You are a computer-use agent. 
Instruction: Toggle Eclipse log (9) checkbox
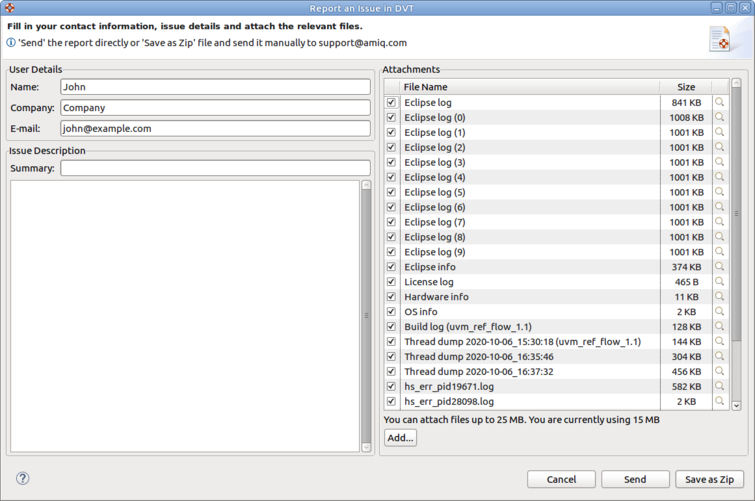391,251
